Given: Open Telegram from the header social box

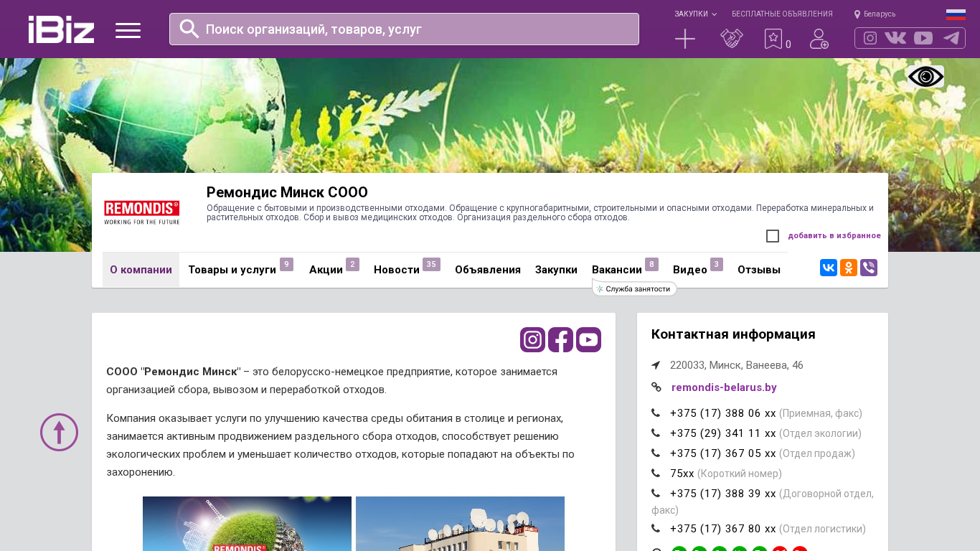Looking at the screenshot, I should tap(951, 38).
